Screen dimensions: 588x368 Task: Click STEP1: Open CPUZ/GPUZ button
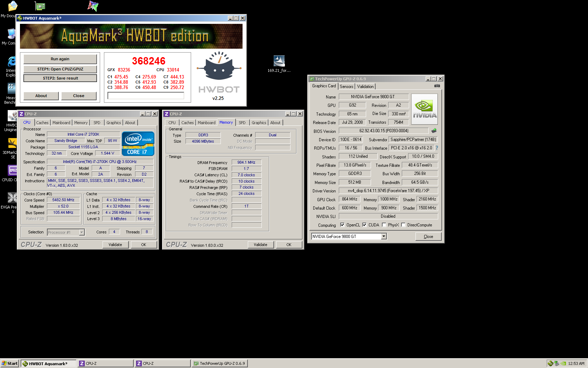coord(60,69)
